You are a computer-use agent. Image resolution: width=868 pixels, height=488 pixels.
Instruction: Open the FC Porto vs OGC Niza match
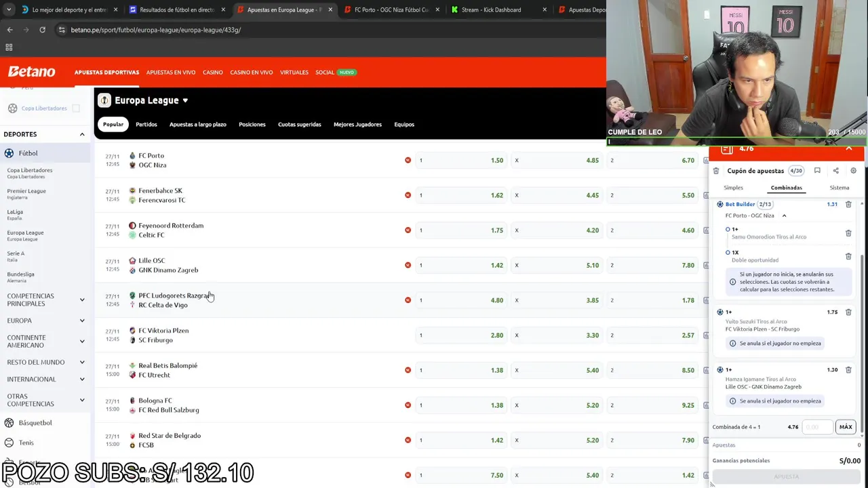[x=152, y=160]
